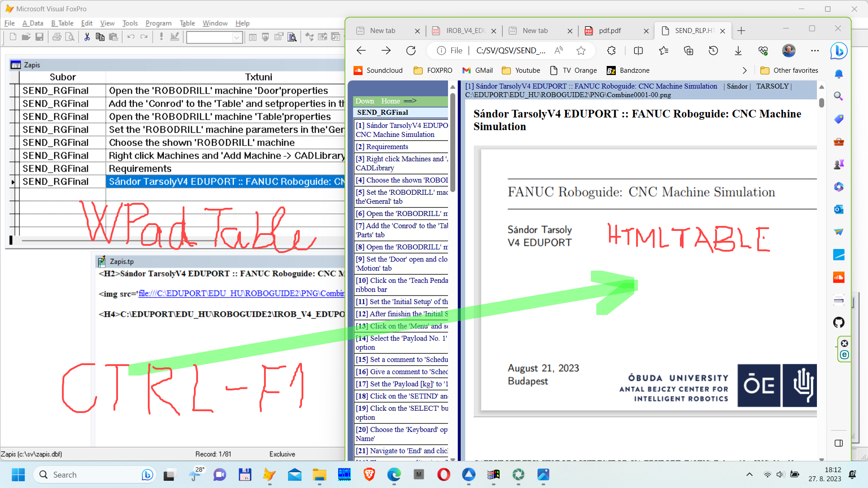The image size is (868, 488).
Task: Click GitHub icon in Edge sidebar
Action: [x=839, y=323]
